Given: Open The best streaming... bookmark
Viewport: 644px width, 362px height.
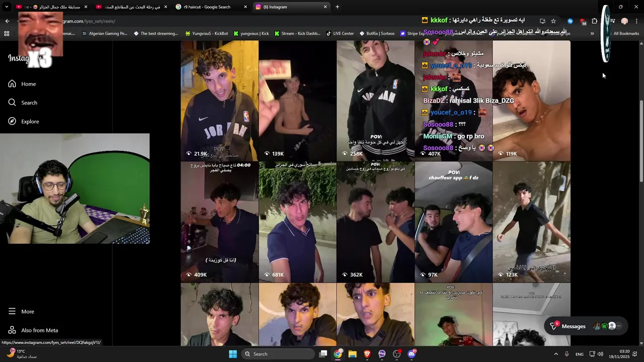Looking at the screenshot, I should [155, 34].
